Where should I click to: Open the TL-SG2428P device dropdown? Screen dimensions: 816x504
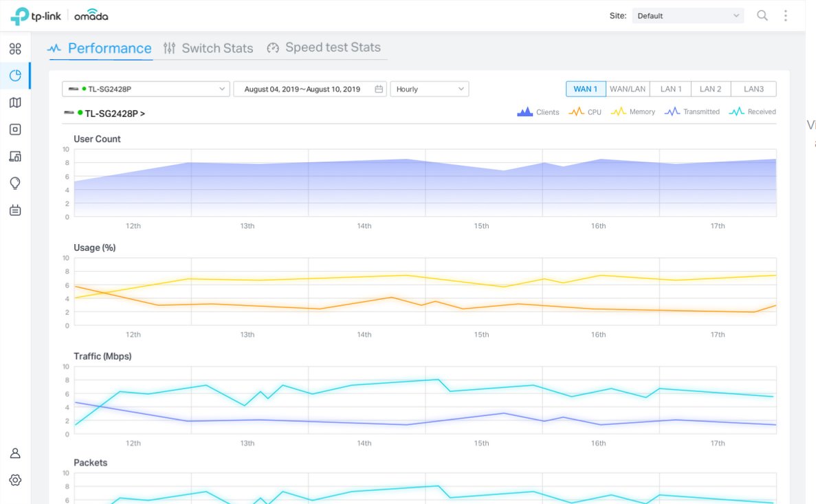(x=146, y=89)
